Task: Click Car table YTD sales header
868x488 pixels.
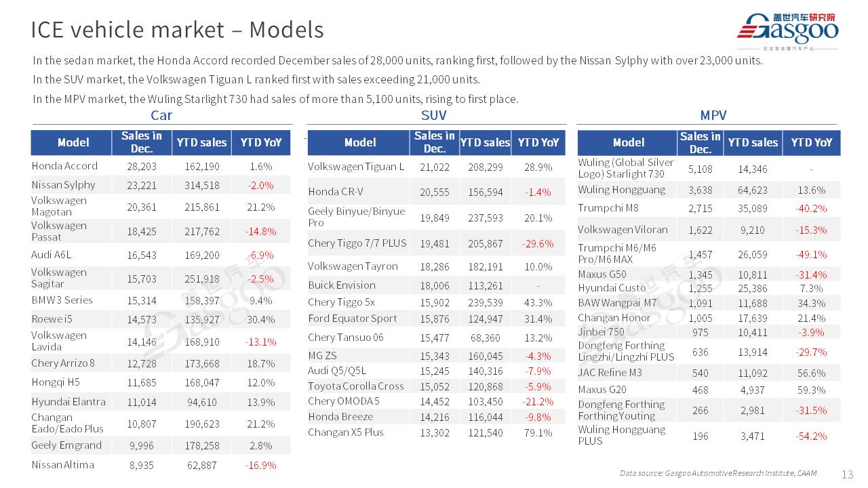Action: (201, 142)
